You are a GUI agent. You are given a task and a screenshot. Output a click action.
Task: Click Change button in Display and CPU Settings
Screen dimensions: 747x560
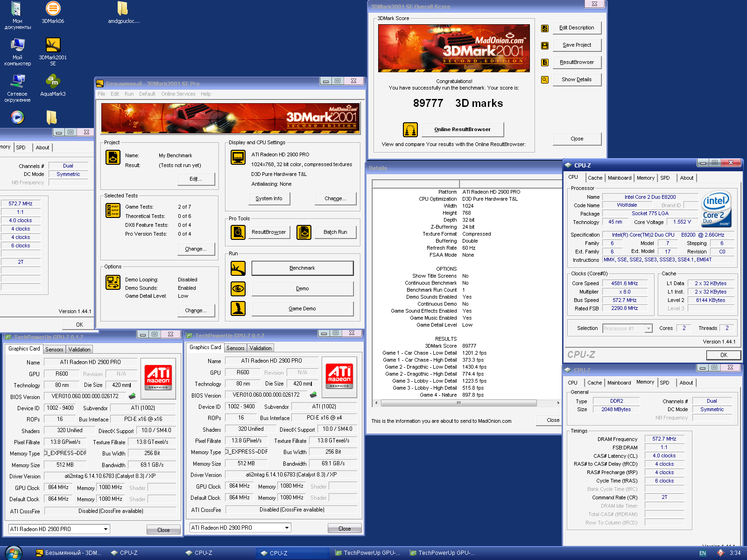tap(335, 199)
